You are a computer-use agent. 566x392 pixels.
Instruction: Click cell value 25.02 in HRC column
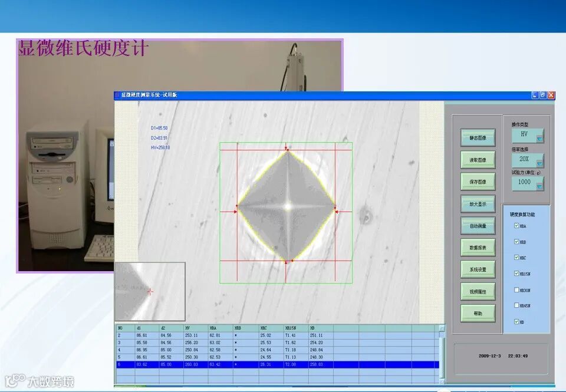click(265, 335)
